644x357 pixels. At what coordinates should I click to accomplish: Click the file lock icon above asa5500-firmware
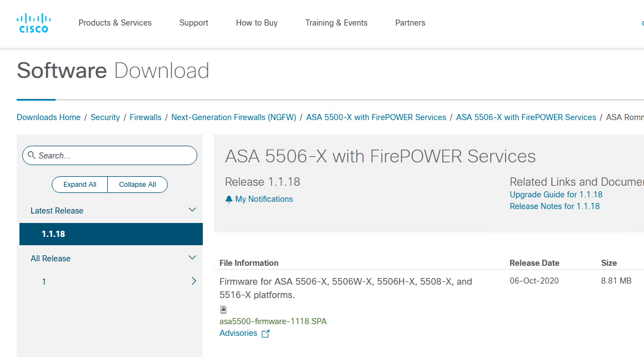(223, 310)
